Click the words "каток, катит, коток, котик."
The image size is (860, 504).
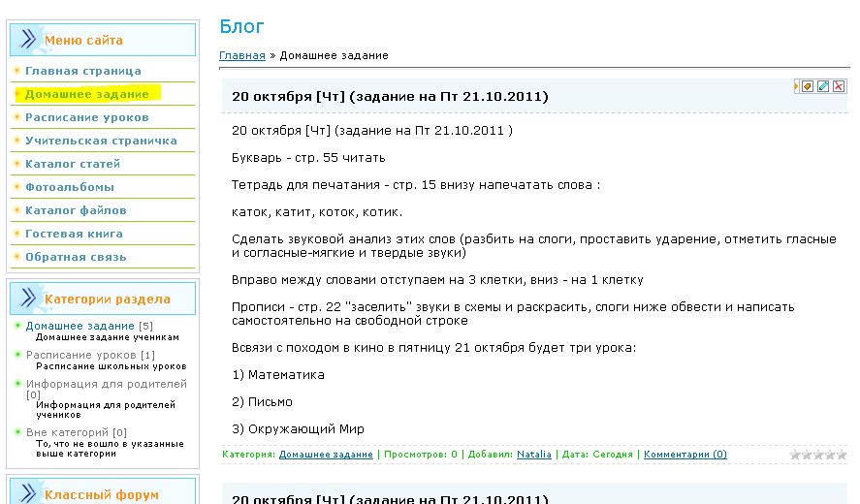tap(317, 212)
